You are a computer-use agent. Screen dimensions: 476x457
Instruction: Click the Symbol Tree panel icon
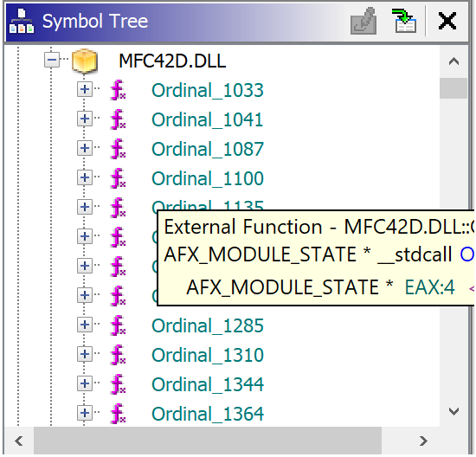[22, 21]
